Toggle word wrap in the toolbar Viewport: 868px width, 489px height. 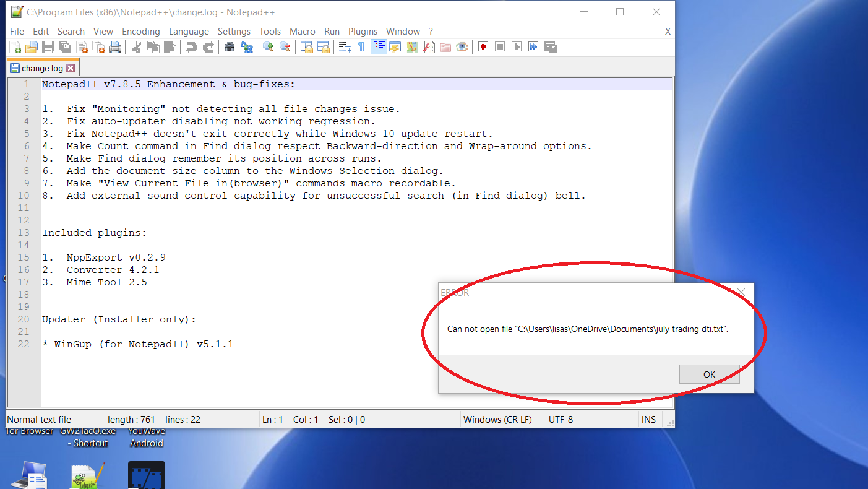[x=345, y=47]
